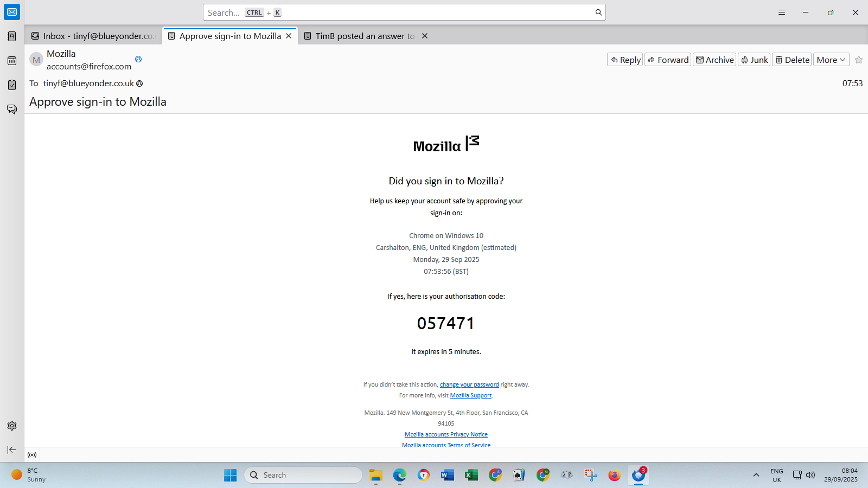
Task: Open the Windows Start menu
Action: (231, 475)
